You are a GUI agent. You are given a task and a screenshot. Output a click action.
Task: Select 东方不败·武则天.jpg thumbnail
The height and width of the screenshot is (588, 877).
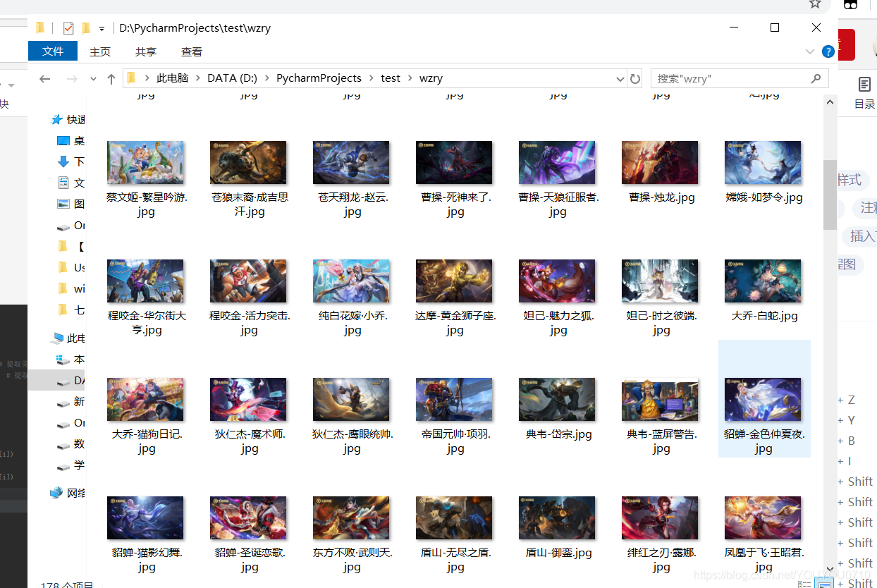click(351, 518)
